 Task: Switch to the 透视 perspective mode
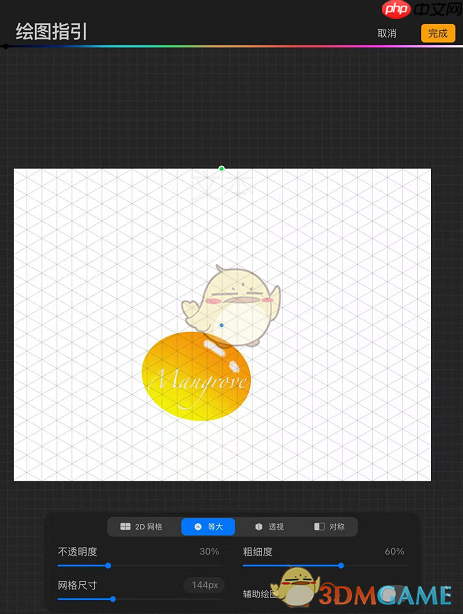coord(269,527)
